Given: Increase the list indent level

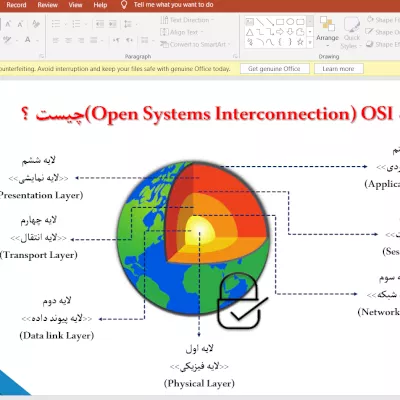Looking at the screenshot, I should (x=113, y=24).
